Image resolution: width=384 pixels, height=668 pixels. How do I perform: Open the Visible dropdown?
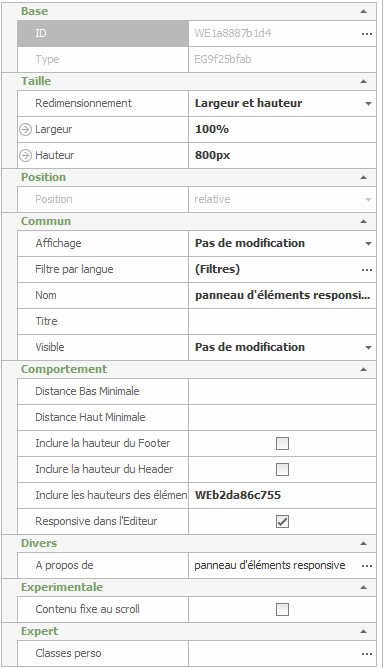(x=368, y=348)
